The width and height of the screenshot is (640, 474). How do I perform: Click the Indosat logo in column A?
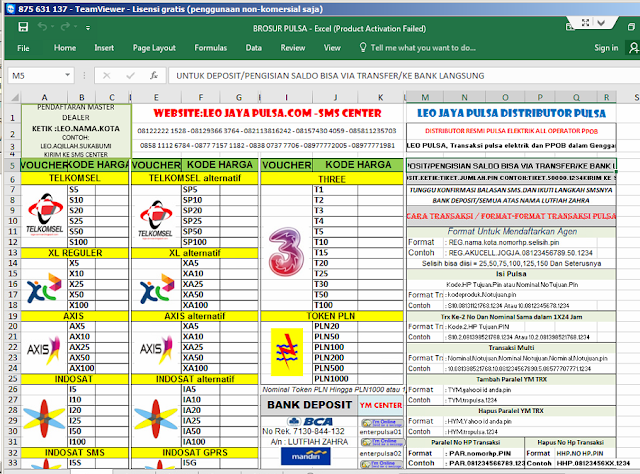(x=44, y=419)
